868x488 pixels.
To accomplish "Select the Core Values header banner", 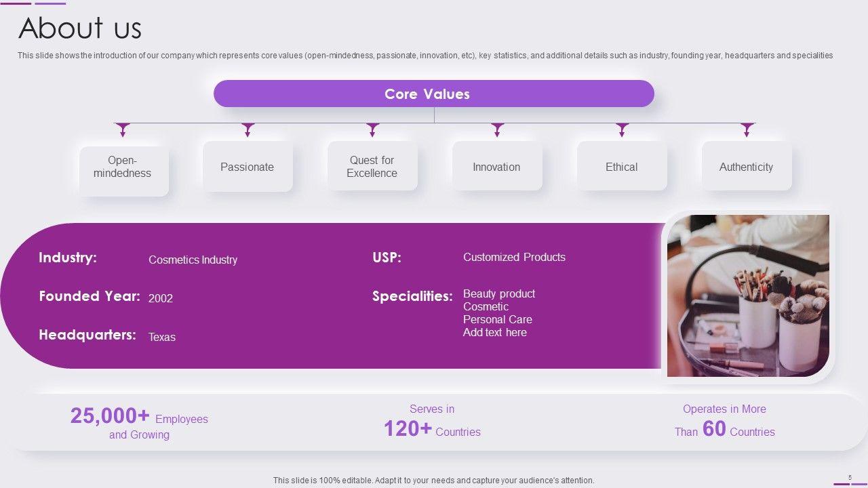I will click(434, 94).
